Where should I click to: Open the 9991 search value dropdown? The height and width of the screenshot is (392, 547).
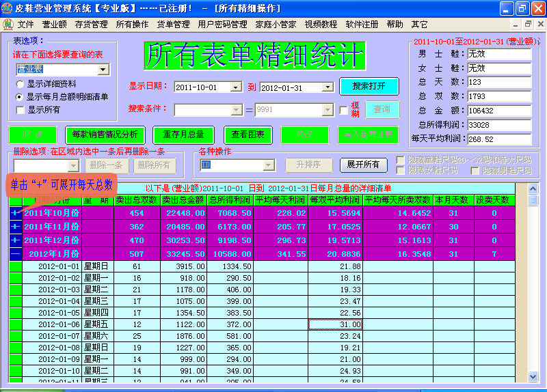[328, 110]
